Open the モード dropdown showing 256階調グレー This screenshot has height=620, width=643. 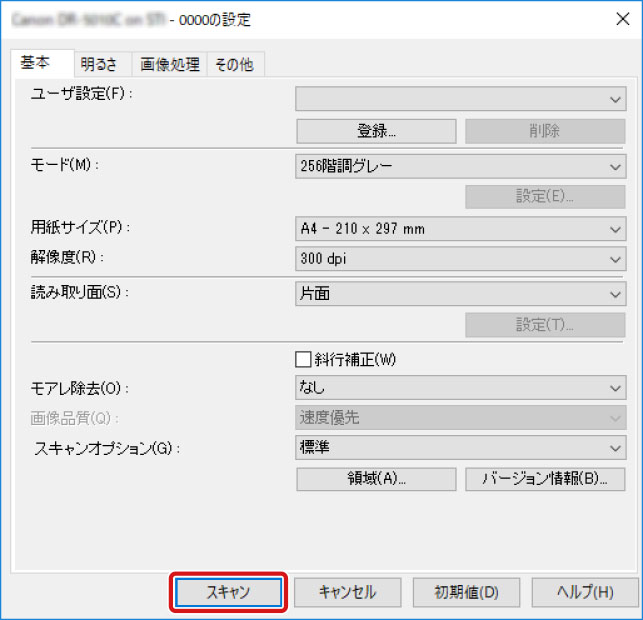[460, 166]
